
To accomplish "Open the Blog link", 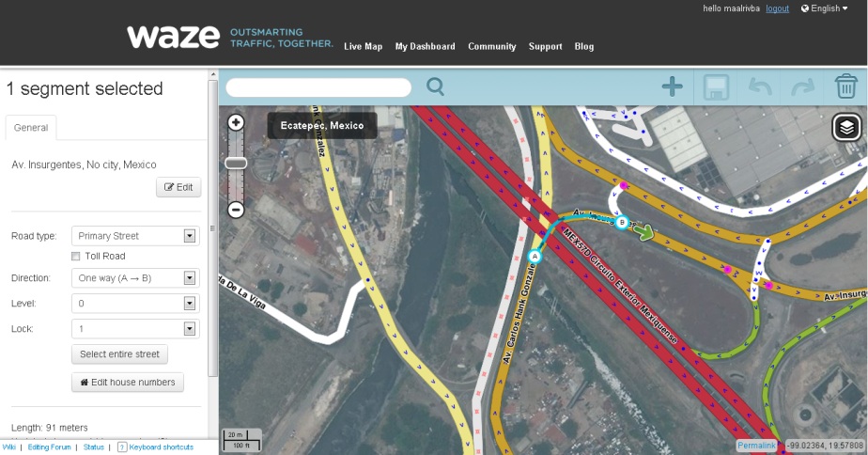I will [x=584, y=47].
